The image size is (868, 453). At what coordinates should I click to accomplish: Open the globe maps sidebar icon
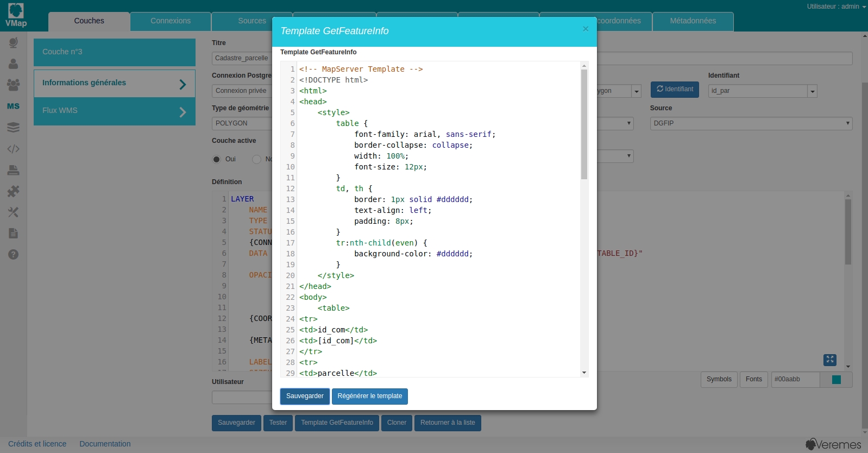[x=14, y=42]
